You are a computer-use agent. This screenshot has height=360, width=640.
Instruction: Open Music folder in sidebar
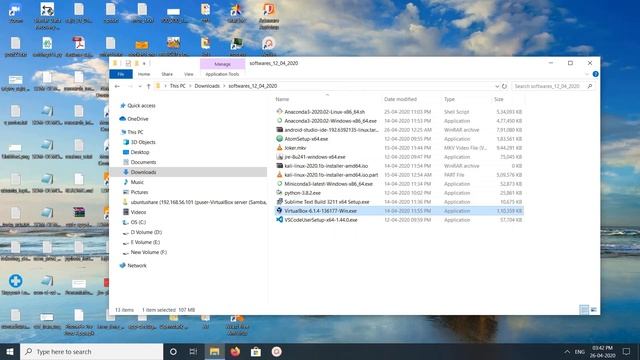pyautogui.click(x=137, y=182)
